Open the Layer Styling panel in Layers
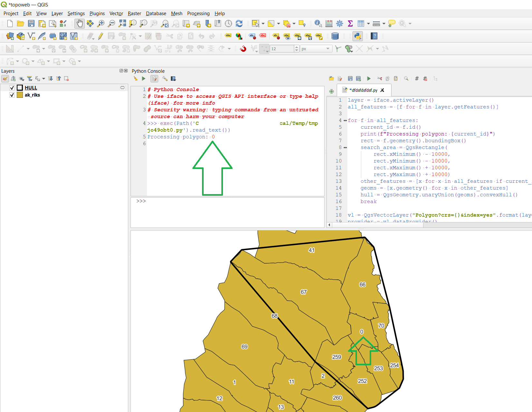 point(5,79)
